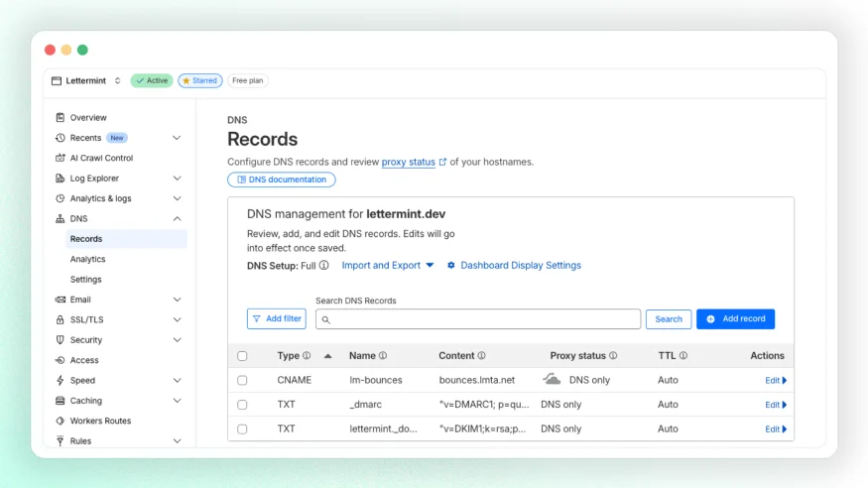Collapse the DNS section chevron
868x488 pixels.
(177, 218)
